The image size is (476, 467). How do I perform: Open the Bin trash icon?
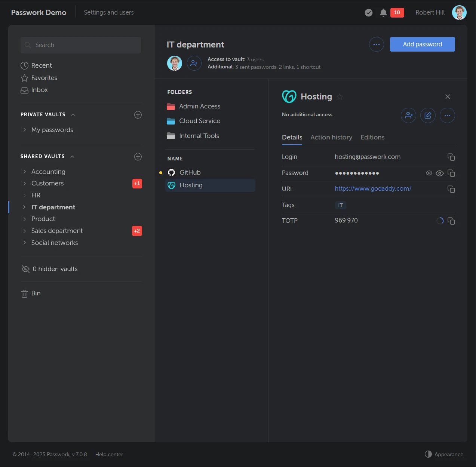[25, 294]
